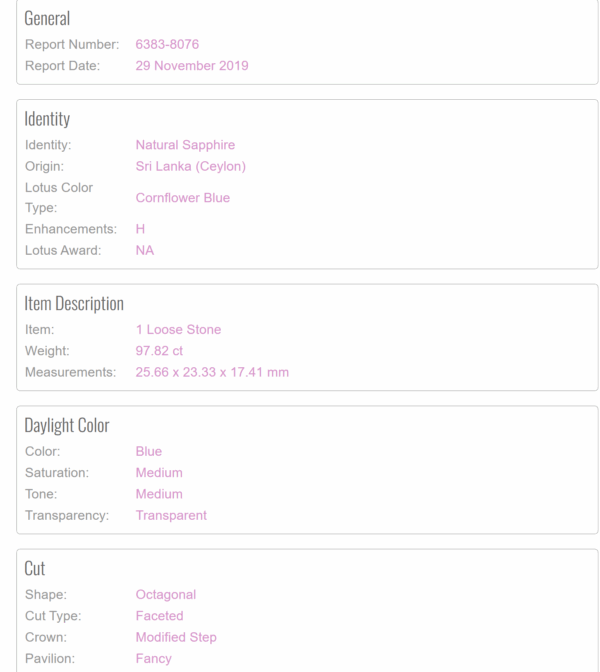
Task: Select the weight 97.82 ct
Action: point(159,351)
